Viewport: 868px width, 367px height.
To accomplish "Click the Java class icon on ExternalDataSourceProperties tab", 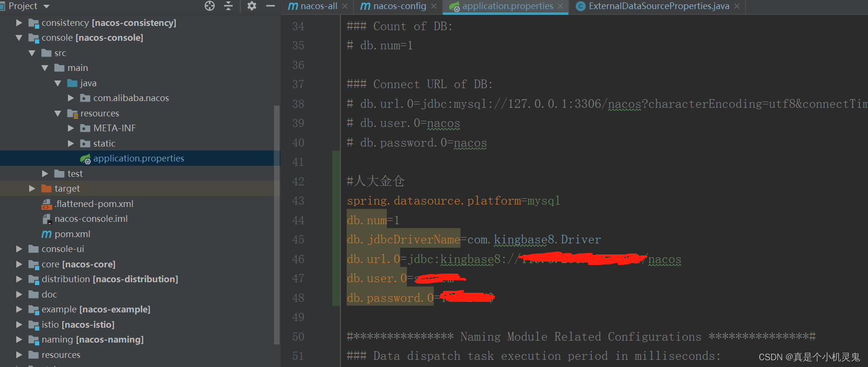I will pos(581,6).
